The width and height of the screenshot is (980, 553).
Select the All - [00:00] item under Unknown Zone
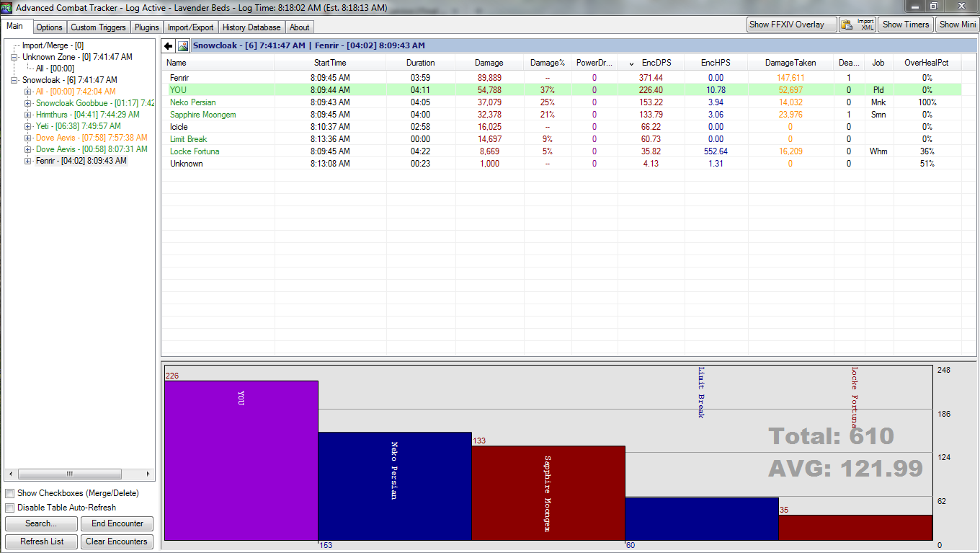click(x=55, y=68)
